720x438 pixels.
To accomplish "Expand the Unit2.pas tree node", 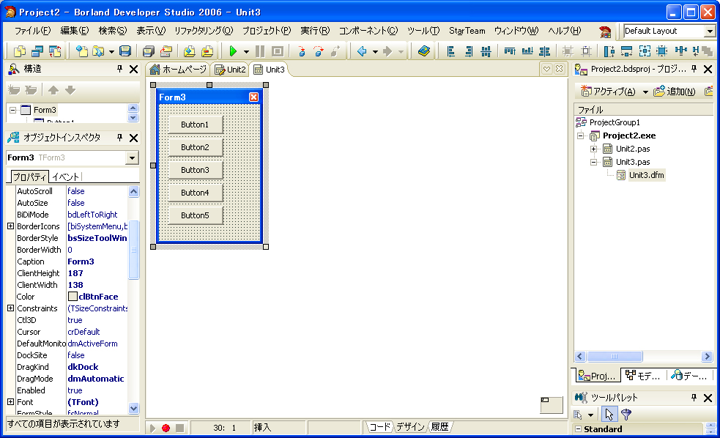I will click(593, 149).
